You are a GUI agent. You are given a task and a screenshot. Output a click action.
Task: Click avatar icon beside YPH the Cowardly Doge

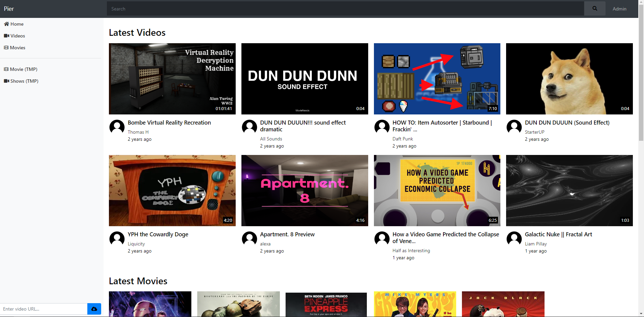point(117,239)
